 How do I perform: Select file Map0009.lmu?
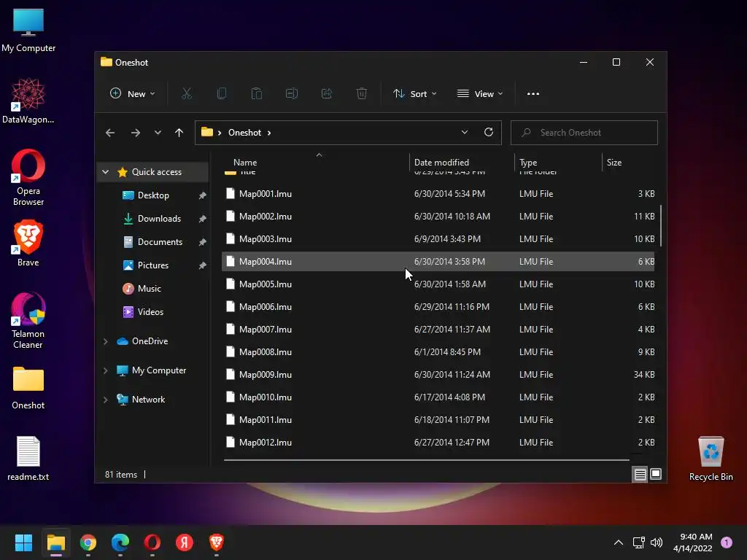click(x=438, y=375)
